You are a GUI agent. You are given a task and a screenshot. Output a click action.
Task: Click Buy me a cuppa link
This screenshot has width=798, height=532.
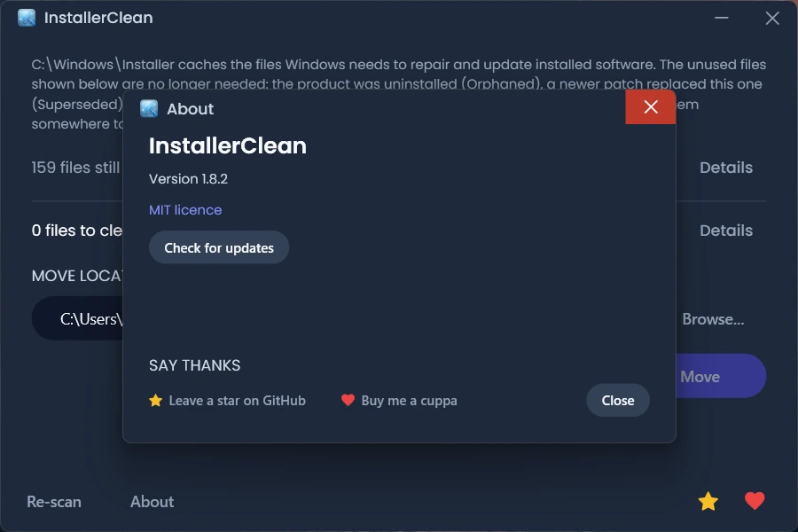pos(399,401)
